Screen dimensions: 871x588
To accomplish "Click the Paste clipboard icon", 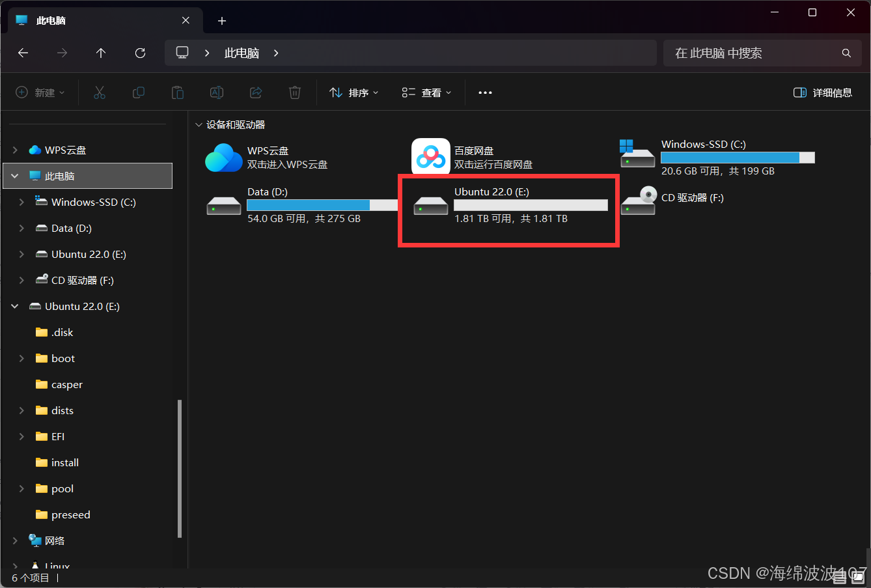I will coord(178,92).
